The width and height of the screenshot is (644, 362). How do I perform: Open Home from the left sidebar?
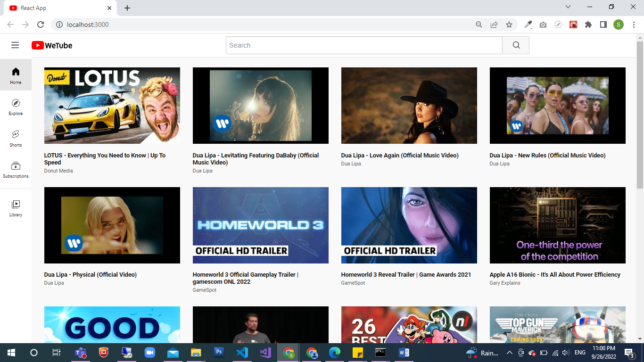(16, 74)
